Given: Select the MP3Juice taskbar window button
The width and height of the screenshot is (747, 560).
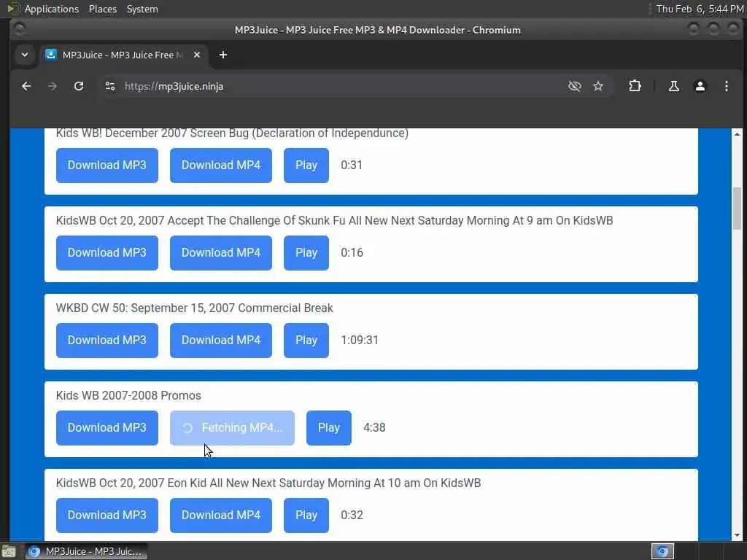Looking at the screenshot, I should (x=86, y=551).
